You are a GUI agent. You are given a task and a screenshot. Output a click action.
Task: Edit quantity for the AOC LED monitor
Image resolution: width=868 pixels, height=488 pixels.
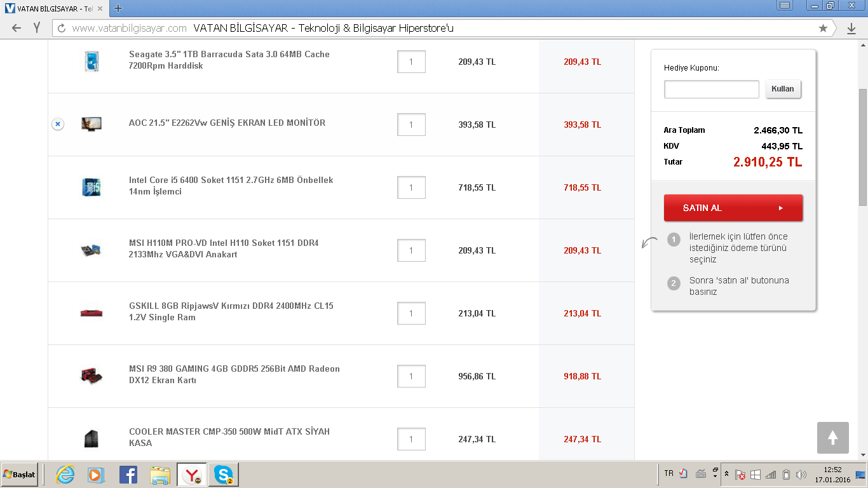pyautogui.click(x=411, y=125)
